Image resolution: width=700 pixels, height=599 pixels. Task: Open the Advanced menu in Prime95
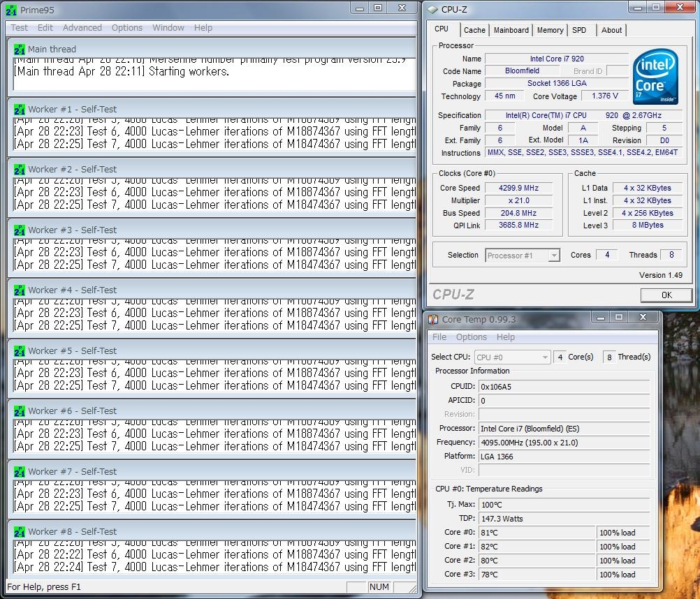click(x=82, y=28)
